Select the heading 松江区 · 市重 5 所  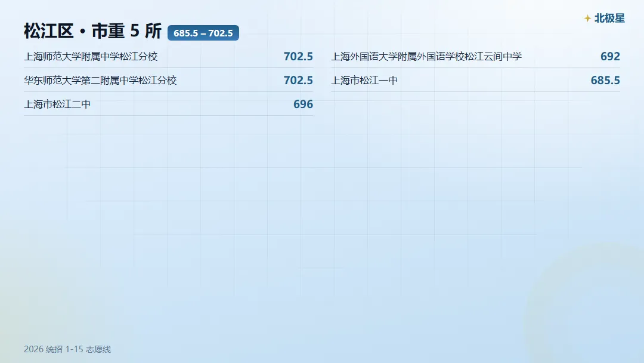[x=93, y=31]
